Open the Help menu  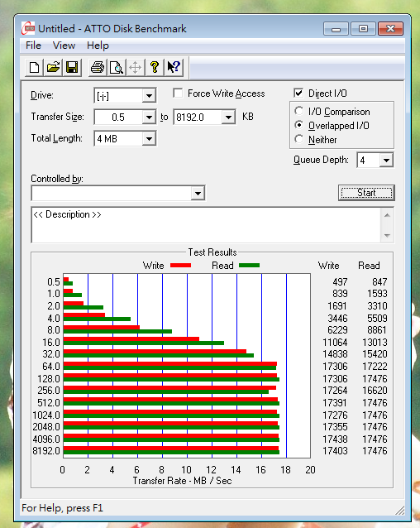(x=98, y=46)
